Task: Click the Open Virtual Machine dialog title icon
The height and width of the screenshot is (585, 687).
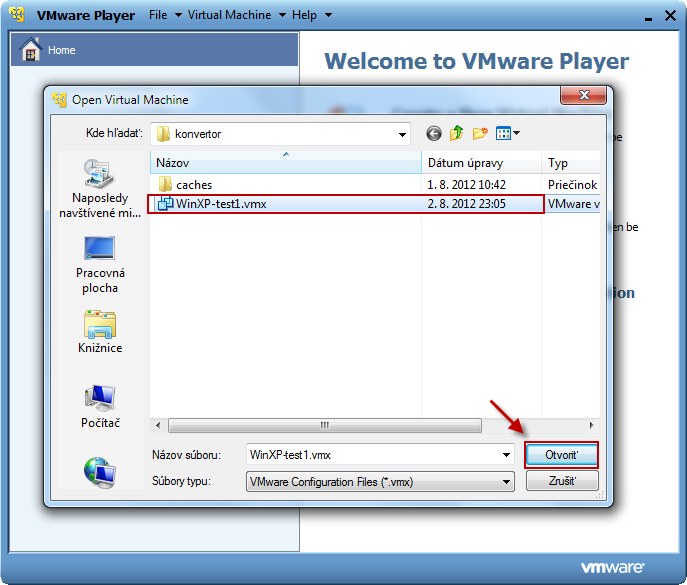Action: coord(59,100)
